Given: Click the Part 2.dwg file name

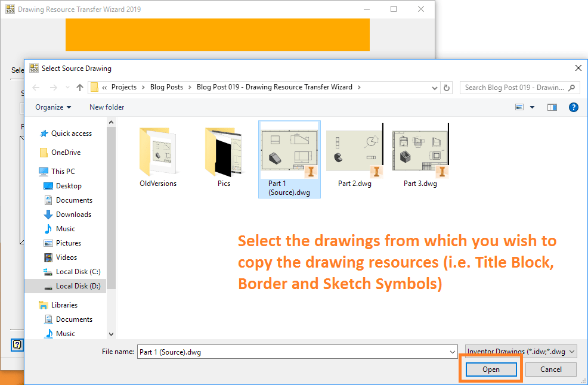Looking at the screenshot, I should click(x=355, y=184).
